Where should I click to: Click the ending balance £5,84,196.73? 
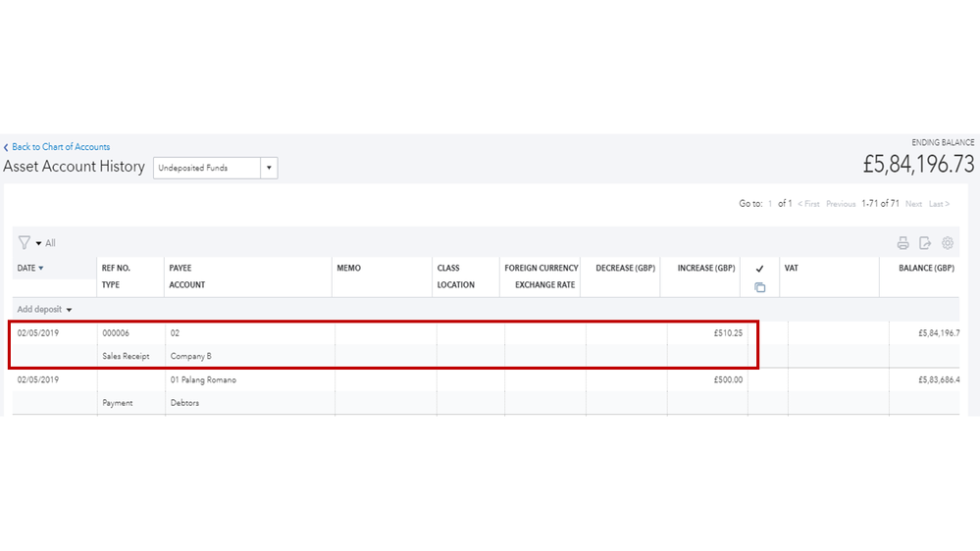pyautogui.click(x=918, y=165)
